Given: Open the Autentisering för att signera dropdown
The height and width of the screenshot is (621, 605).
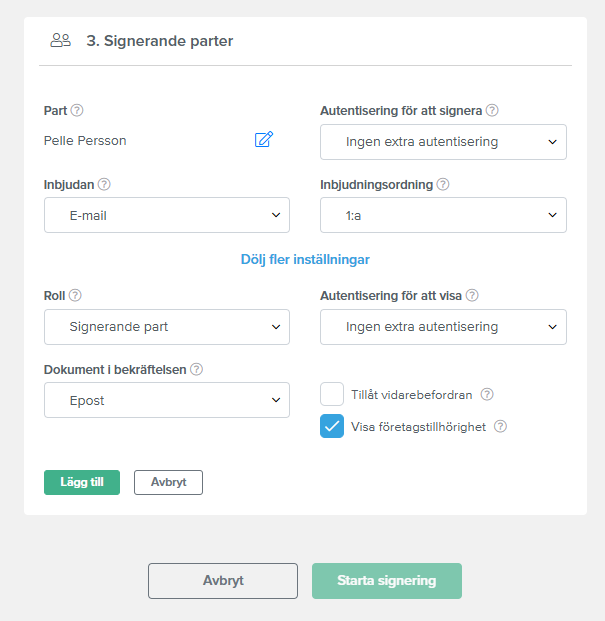Looking at the screenshot, I should pyautogui.click(x=443, y=142).
